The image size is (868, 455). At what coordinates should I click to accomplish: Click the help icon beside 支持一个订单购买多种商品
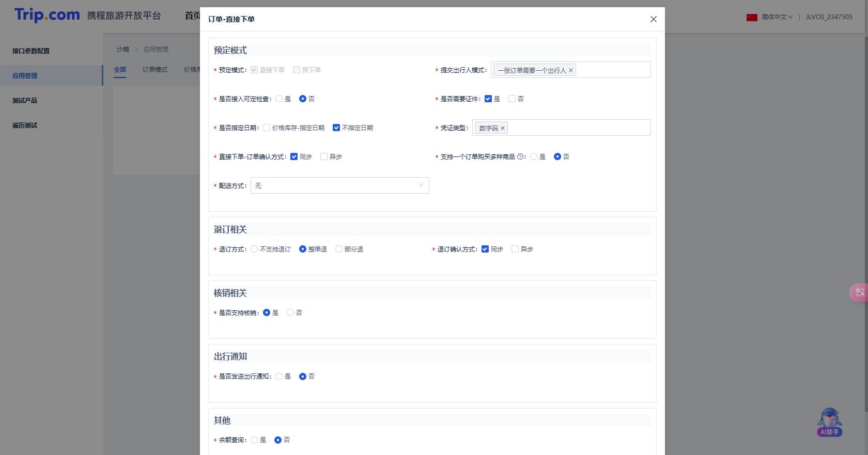click(520, 156)
